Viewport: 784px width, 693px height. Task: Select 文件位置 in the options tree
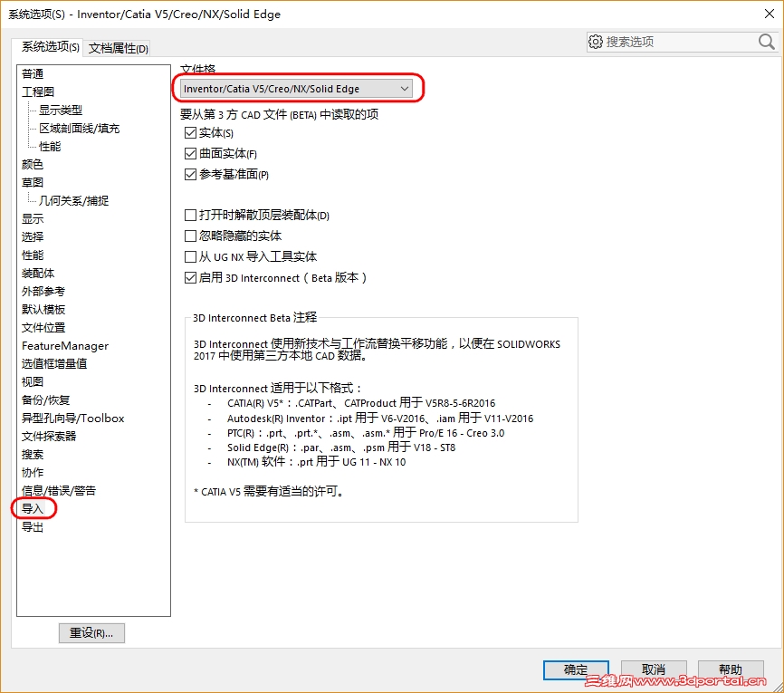click(43, 328)
